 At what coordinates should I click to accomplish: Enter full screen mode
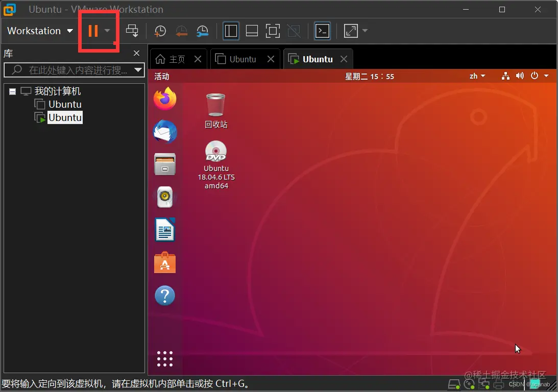(273, 31)
